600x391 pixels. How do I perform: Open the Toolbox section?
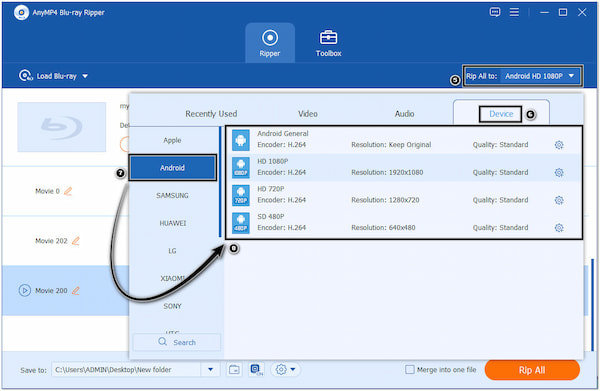click(328, 43)
